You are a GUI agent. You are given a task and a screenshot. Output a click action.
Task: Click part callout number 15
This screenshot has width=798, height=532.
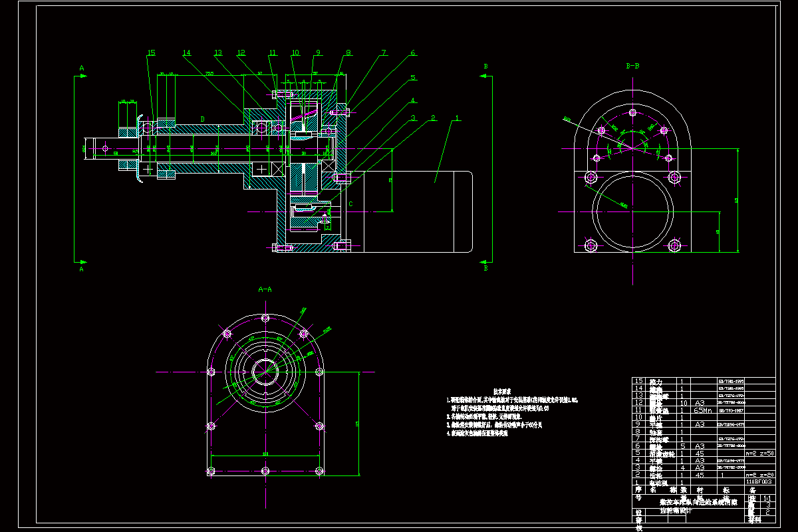point(151,53)
